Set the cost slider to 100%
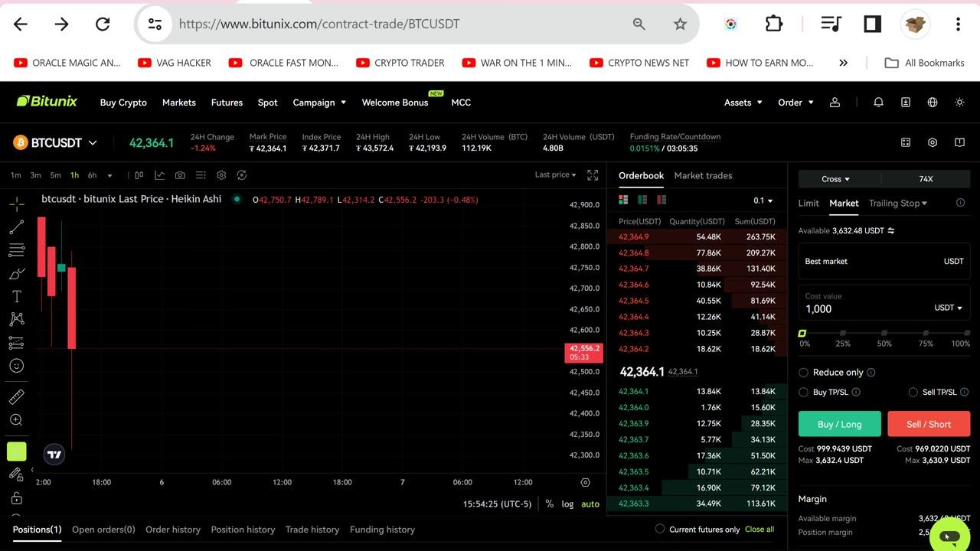This screenshot has height=551, width=980. (967, 333)
